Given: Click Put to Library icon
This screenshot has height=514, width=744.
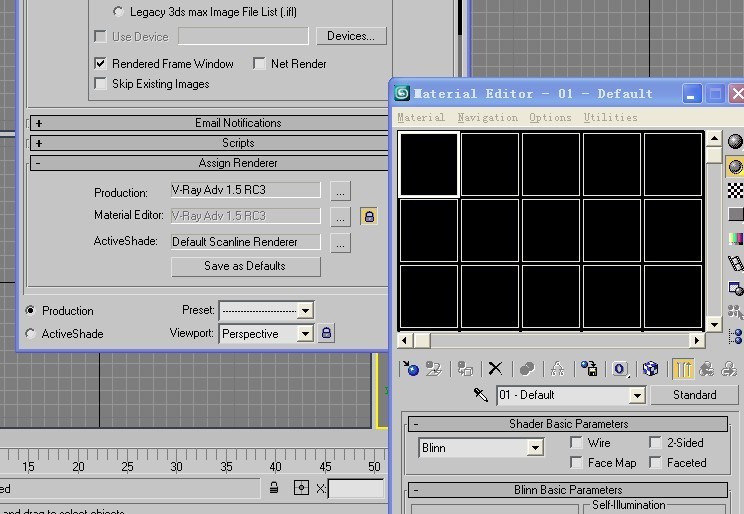Looking at the screenshot, I should 589,369.
